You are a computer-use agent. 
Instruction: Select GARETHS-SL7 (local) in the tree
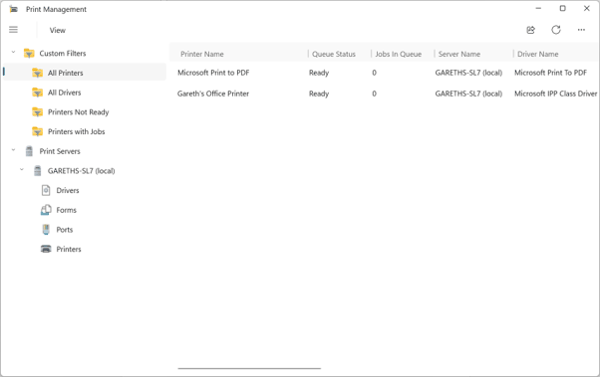click(x=82, y=171)
